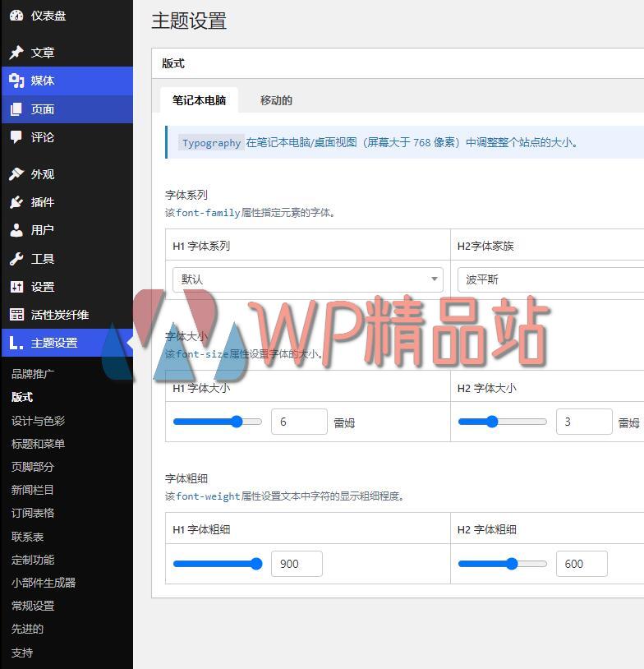Click the paintbrush icon beside 外观
Image resolution: width=644 pixels, height=669 pixels.
tap(16, 173)
